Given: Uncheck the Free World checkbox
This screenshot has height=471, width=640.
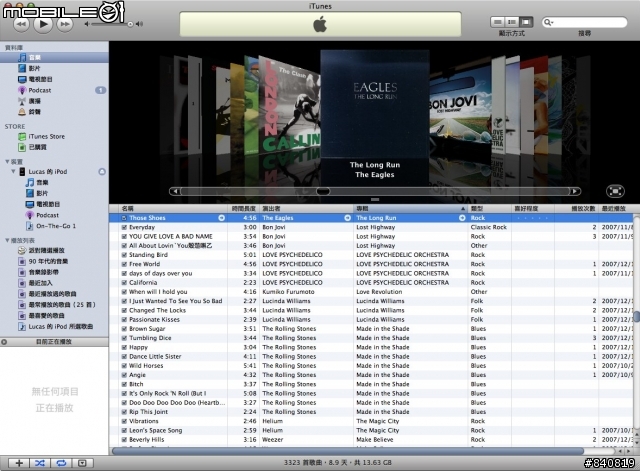Looking at the screenshot, I should [x=124, y=264].
